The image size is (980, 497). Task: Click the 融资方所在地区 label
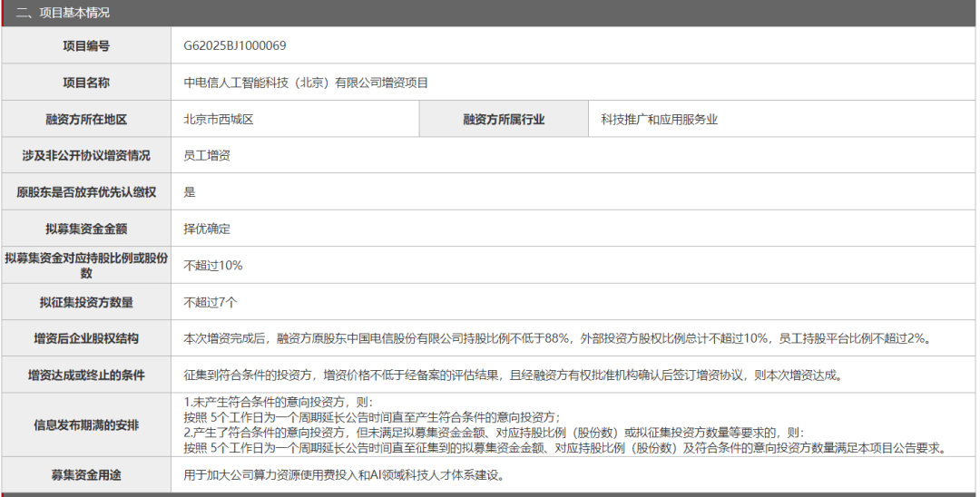[x=86, y=119]
